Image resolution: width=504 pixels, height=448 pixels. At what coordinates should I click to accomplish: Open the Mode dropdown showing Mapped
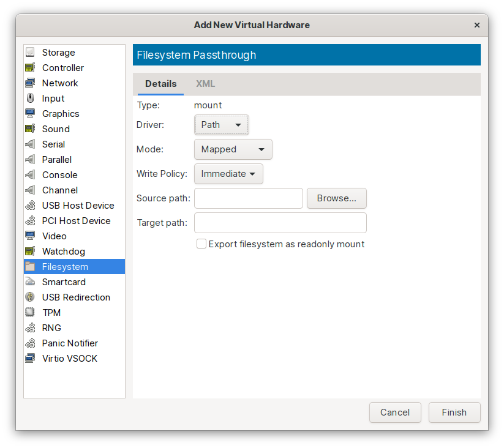pos(233,149)
